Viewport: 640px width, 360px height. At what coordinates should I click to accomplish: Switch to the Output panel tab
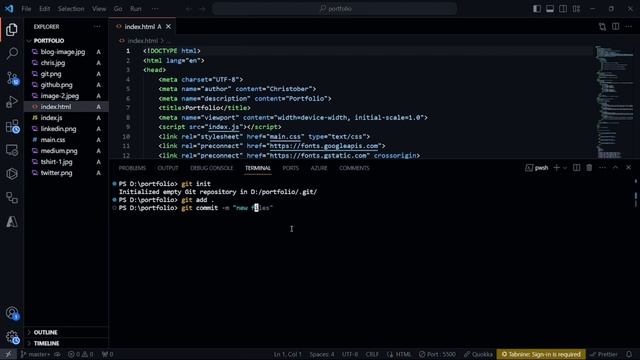168,168
